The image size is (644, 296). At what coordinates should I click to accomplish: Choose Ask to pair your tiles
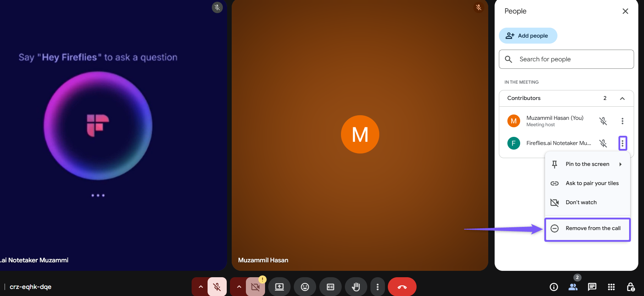588,183
